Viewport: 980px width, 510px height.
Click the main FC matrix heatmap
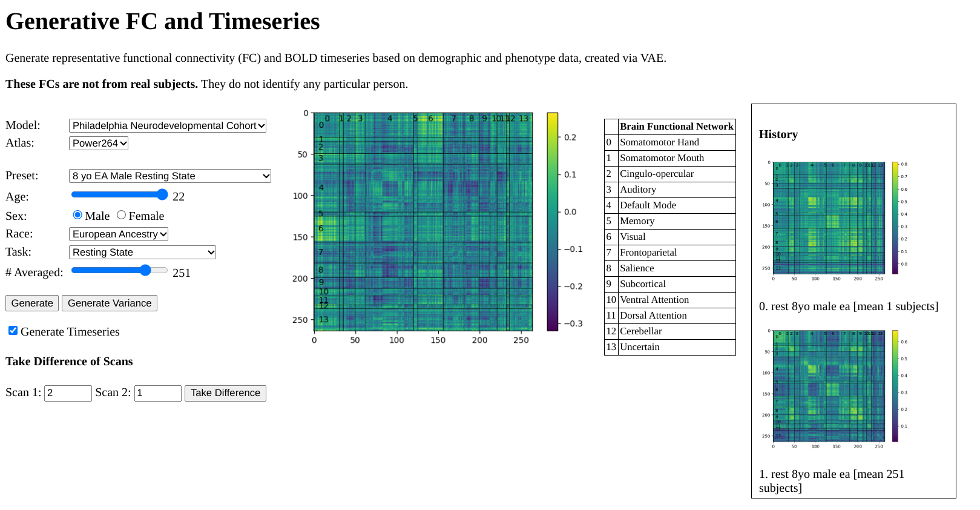pyautogui.click(x=423, y=222)
